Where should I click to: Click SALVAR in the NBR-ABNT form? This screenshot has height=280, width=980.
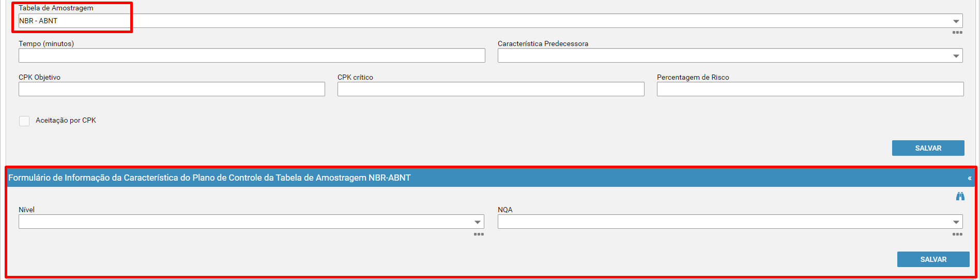933,259
